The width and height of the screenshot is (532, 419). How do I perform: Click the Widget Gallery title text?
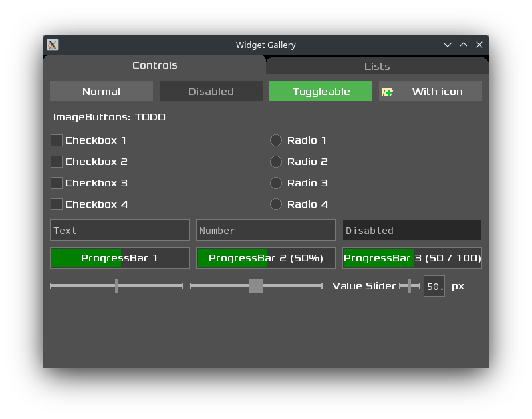point(265,45)
